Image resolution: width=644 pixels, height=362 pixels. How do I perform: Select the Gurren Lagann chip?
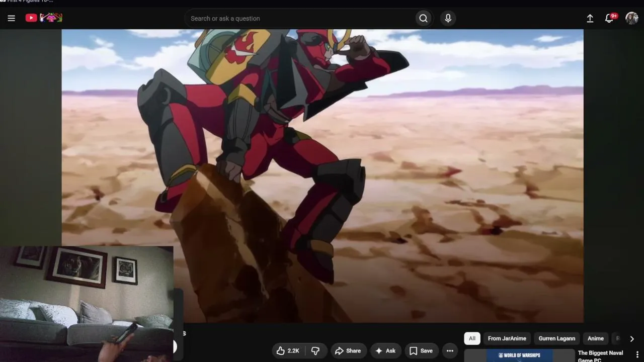tap(557, 338)
